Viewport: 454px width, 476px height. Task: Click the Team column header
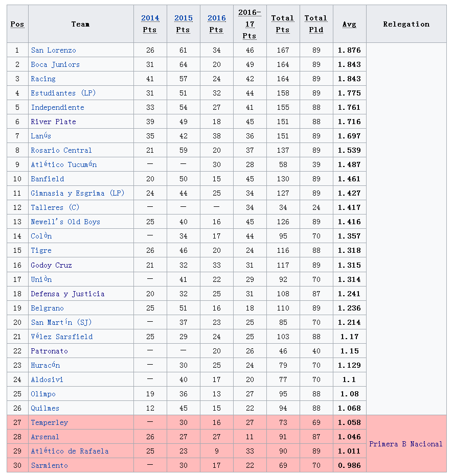point(81,24)
